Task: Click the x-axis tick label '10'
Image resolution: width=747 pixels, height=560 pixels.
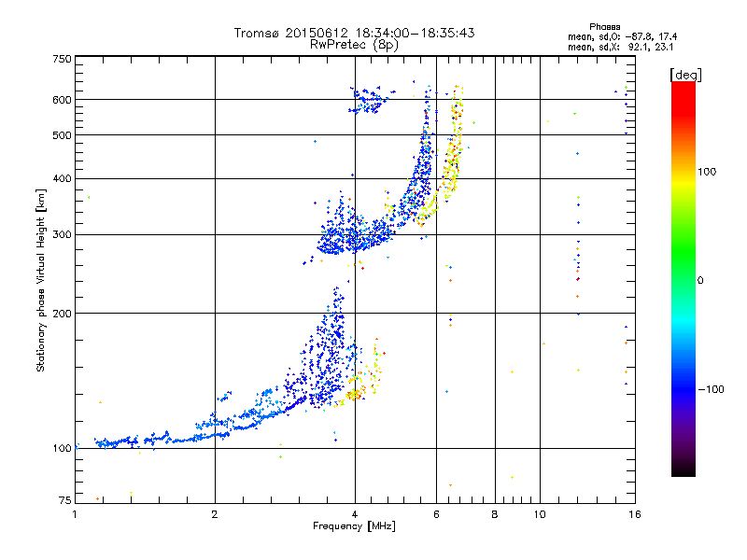Action: [540, 514]
